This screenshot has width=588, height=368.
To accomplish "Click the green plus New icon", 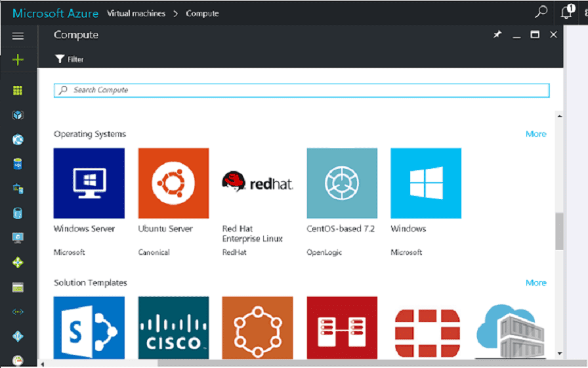I will point(18,59).
